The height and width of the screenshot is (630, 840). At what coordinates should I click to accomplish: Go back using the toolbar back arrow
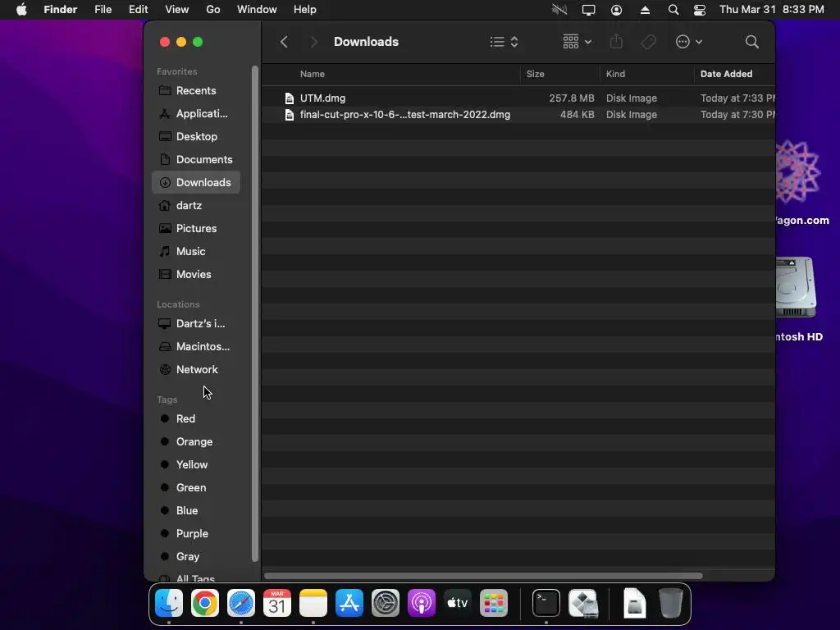[x=284, y=42]
